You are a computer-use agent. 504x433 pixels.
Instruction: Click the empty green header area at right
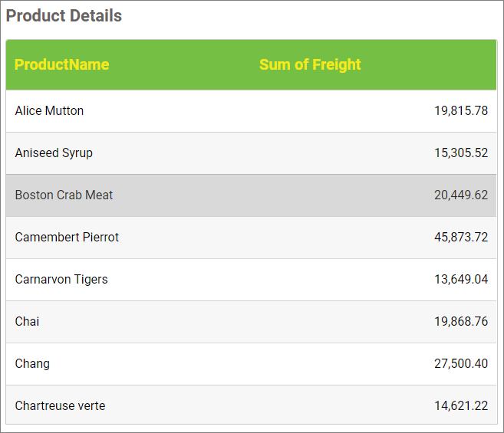click(x=437, y=65)
